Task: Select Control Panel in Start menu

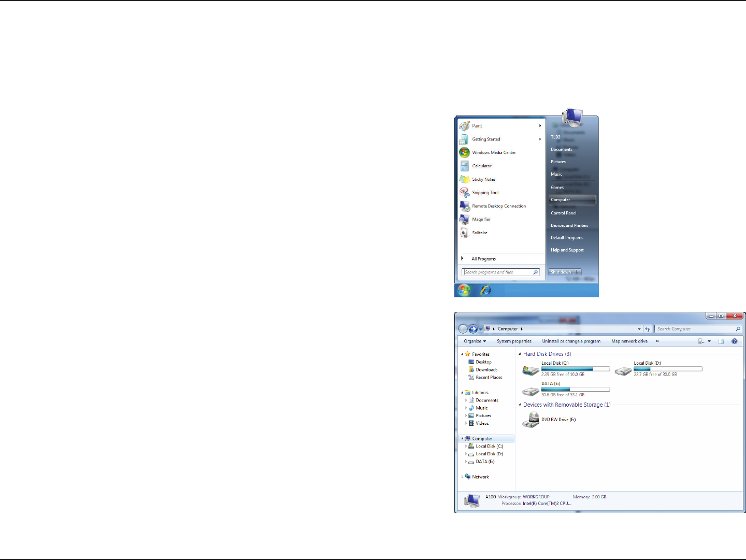Action: coord(564,213)
